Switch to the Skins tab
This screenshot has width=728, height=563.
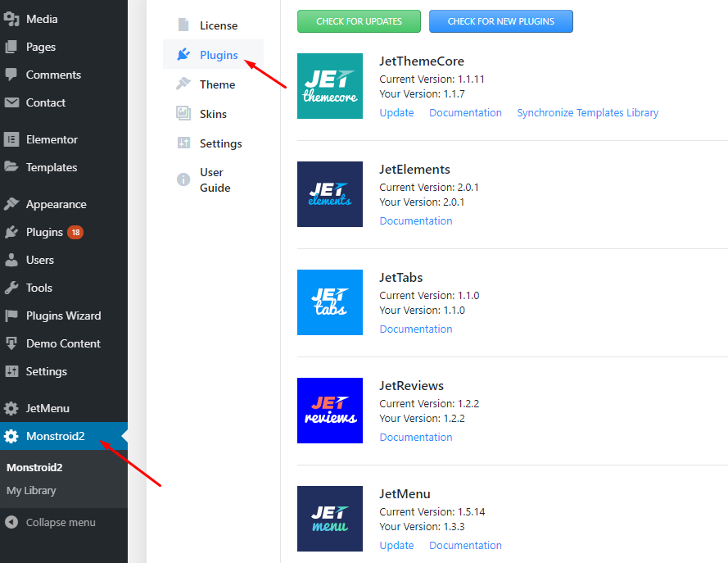213,114
